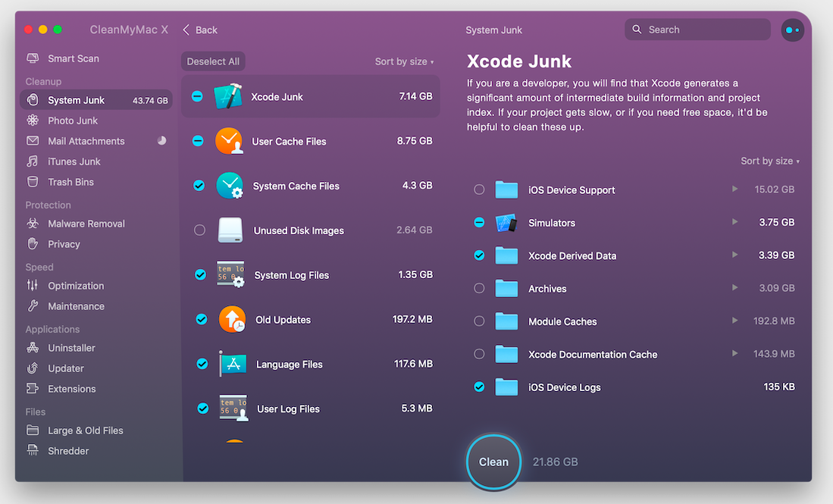Click the Privacy hand icon
The height and width of the screenshot is (504, 833).
coord(33,244)
